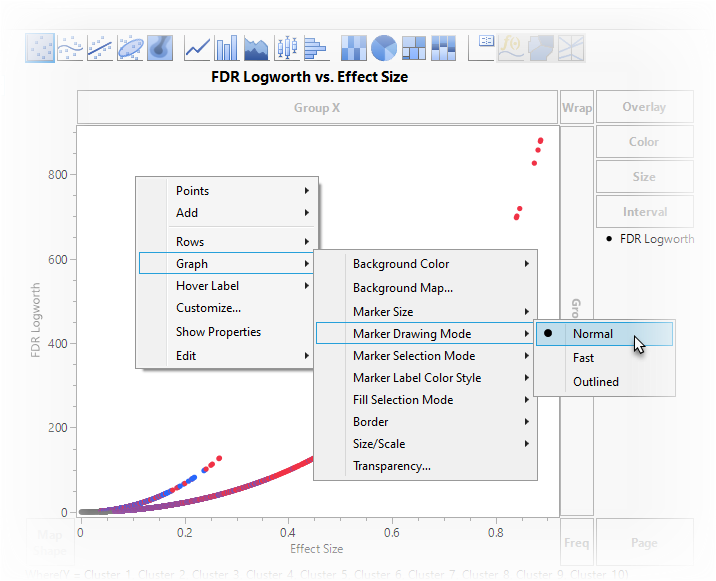716x581 pixels.
Task: Expand the Marker Size submenu
Action: point(383,312)
